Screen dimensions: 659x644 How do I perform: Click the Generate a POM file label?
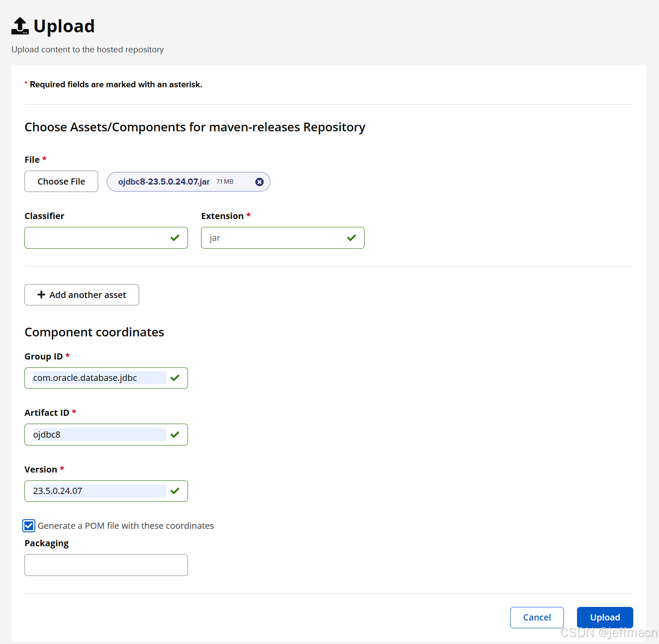point(126,526)
